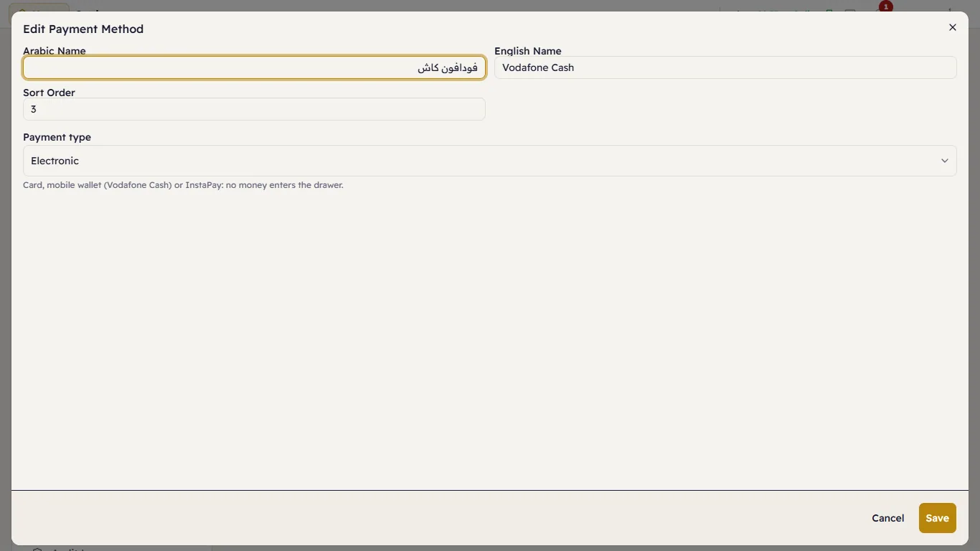Click the helper text about InstaPay and drawer
980x551 pixels.
click(x=183, y=185)
